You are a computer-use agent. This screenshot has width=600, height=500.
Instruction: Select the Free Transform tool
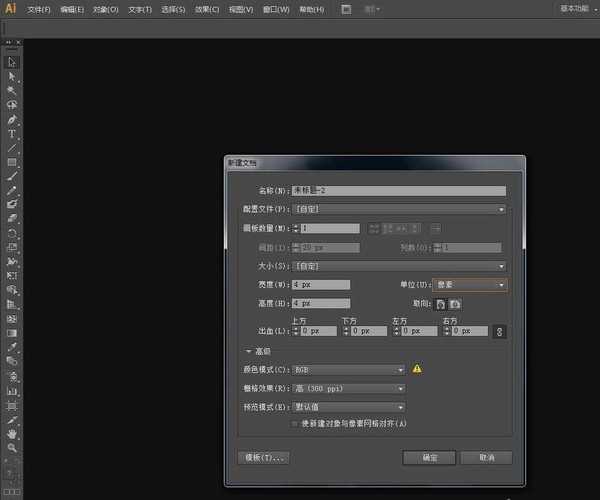coord(12,276)
